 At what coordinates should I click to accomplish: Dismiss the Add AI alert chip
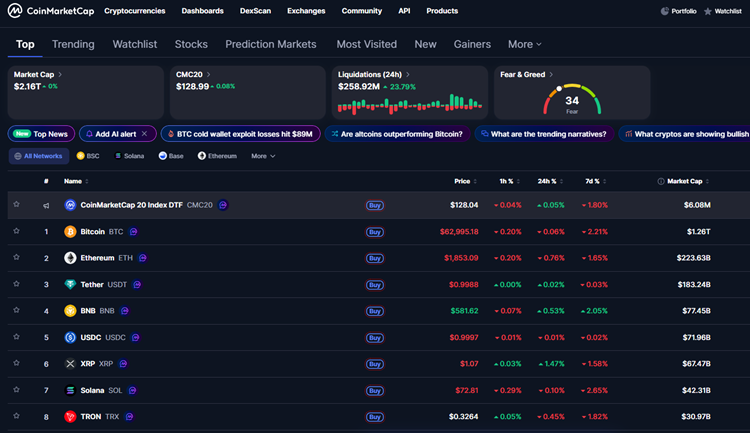coord(144,134)
